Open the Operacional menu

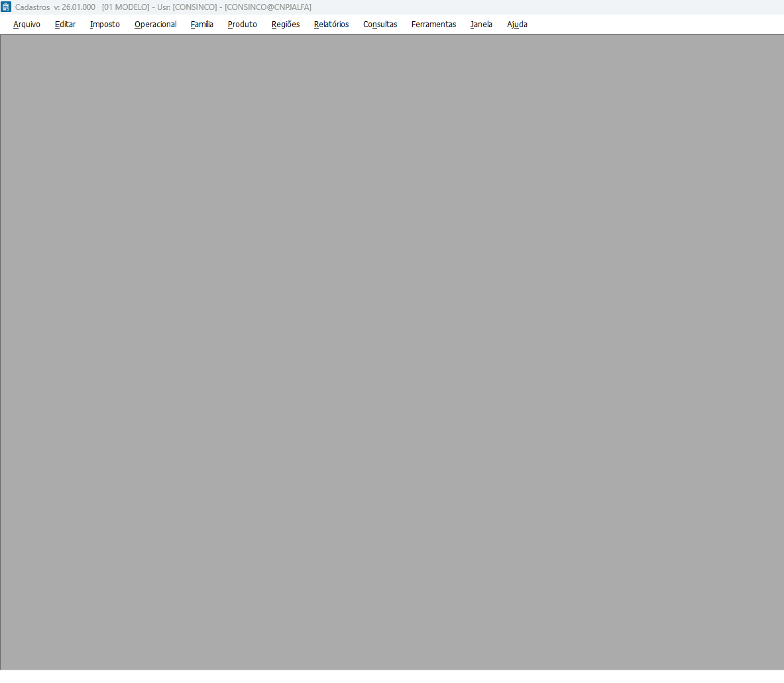pos(156,25)
